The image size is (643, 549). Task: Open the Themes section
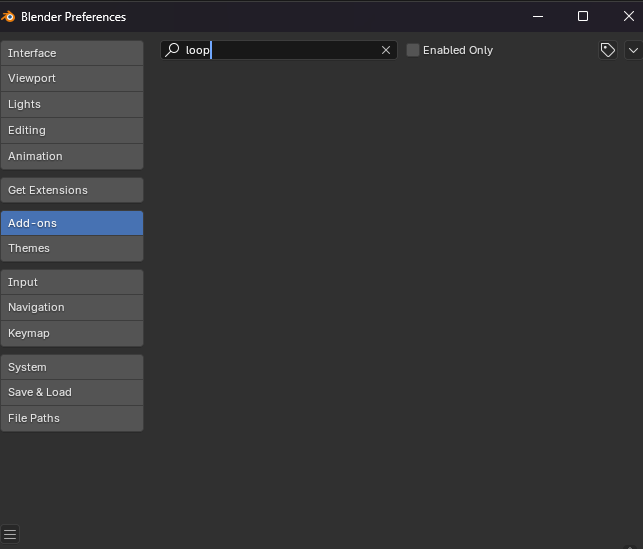(x=72, y=248)
